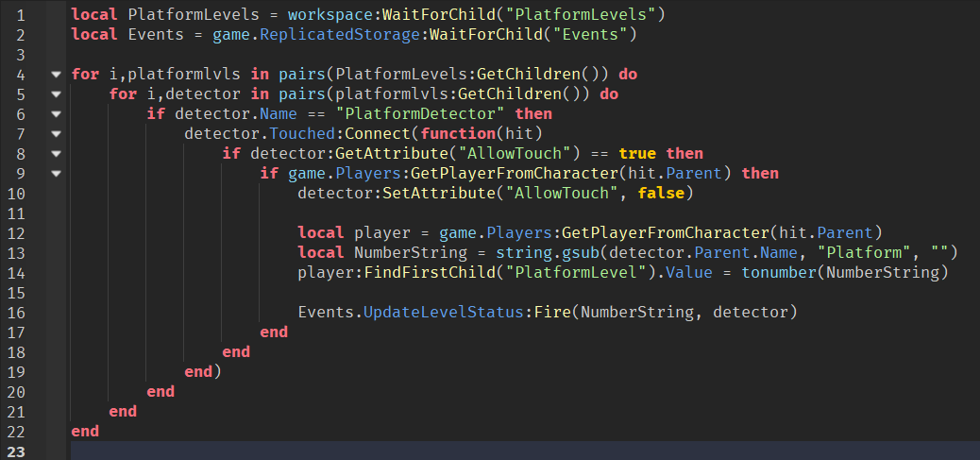Collapse the AllowTouch if block on line 8
This screenshot has height=460, width=980.
pos(57,154)
